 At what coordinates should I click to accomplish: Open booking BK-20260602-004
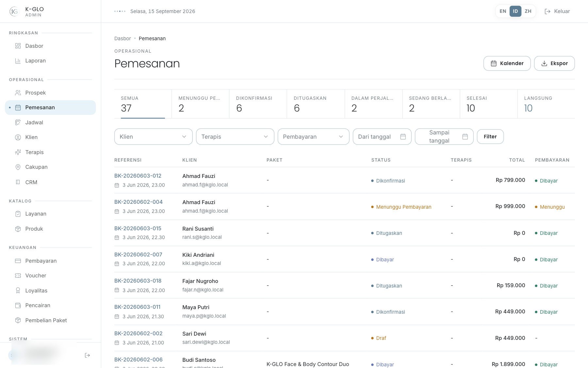[x=139, y=202]
